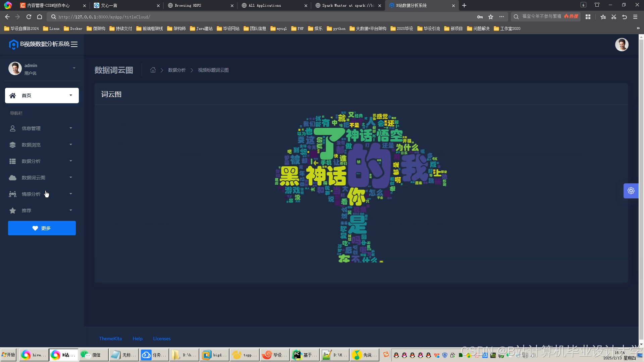Click the Licenses footer link
This screenshot has width=644, height=362.
162,339
